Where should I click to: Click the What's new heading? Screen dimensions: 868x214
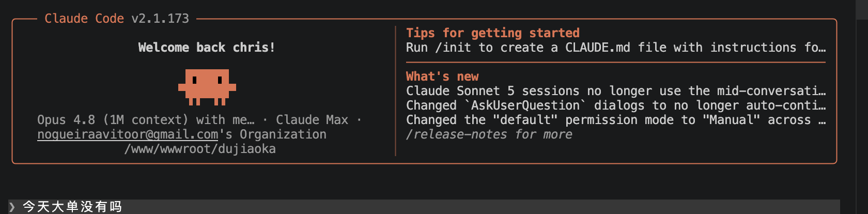coord(442,77)
